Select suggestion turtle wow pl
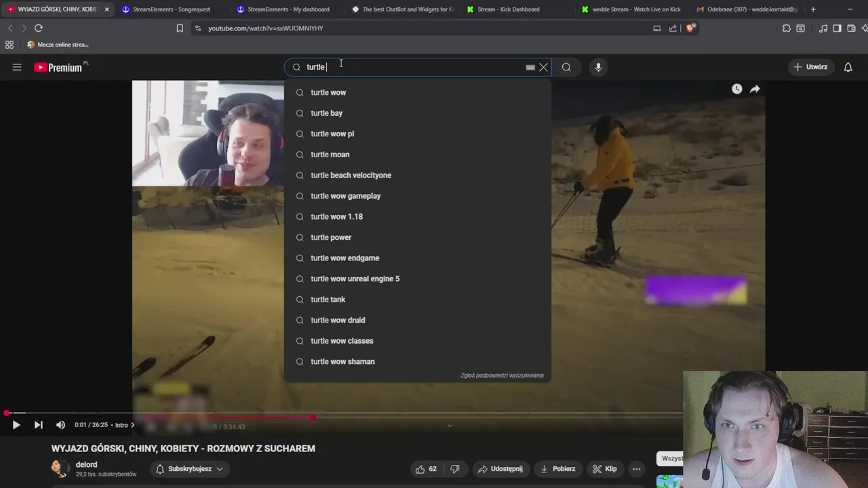Image resolution: width=868 pixels, height=488 pixels. (417, 134)
